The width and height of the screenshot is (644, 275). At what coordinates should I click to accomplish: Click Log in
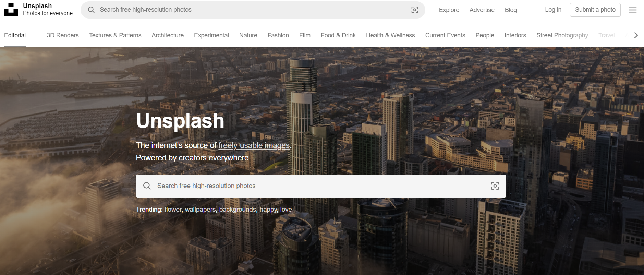[x=553, y=10]
